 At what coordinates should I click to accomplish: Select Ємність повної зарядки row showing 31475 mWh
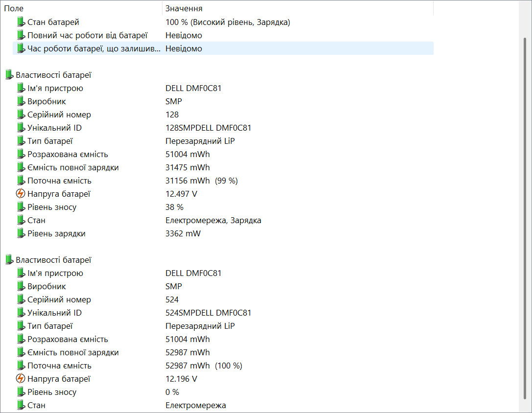point(223,168)
